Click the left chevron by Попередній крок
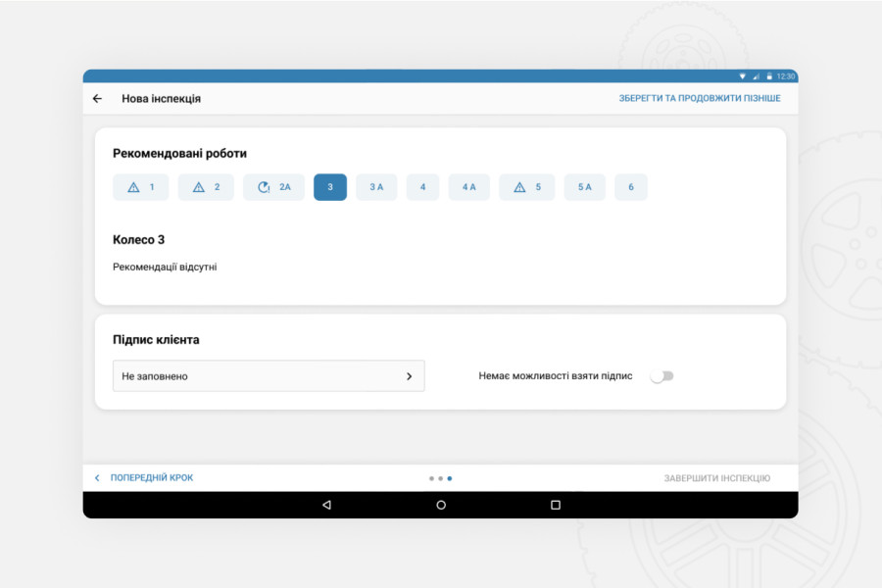The image size is (882, 588). coord(97,478)
